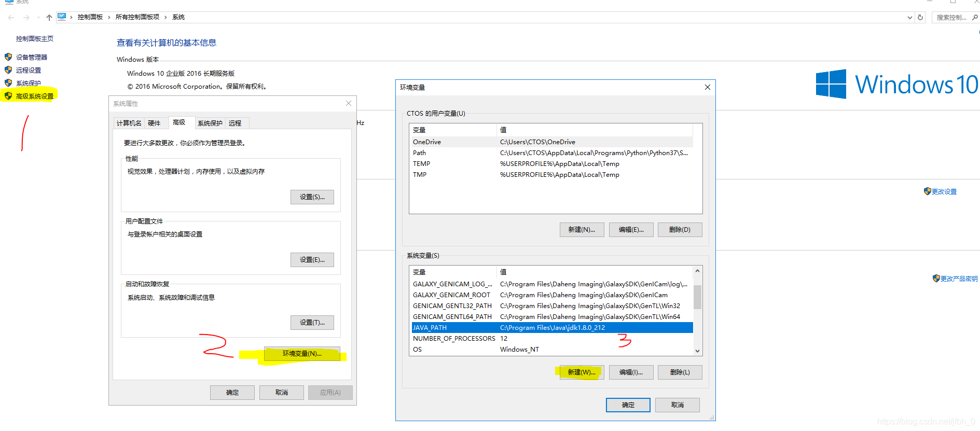Select the GENICAM_GENTL64_PATH variable row
This screenshot has width=980, height=431.
point(552,316)
